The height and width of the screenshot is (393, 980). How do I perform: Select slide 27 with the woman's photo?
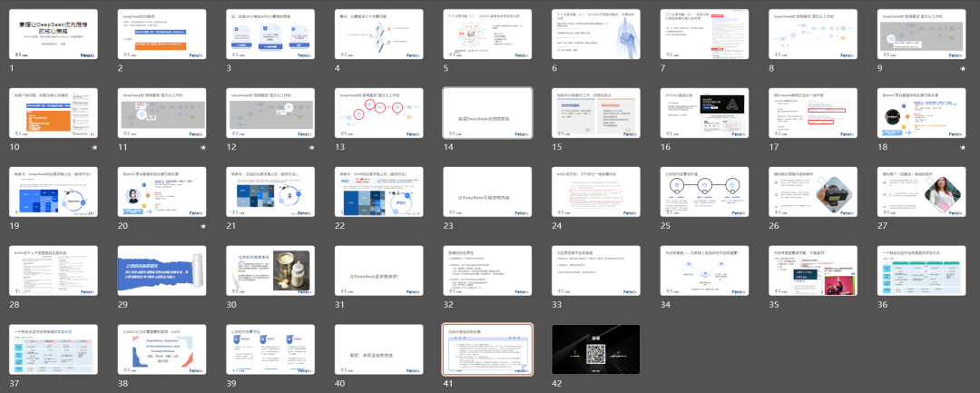[x=920, y=192]
